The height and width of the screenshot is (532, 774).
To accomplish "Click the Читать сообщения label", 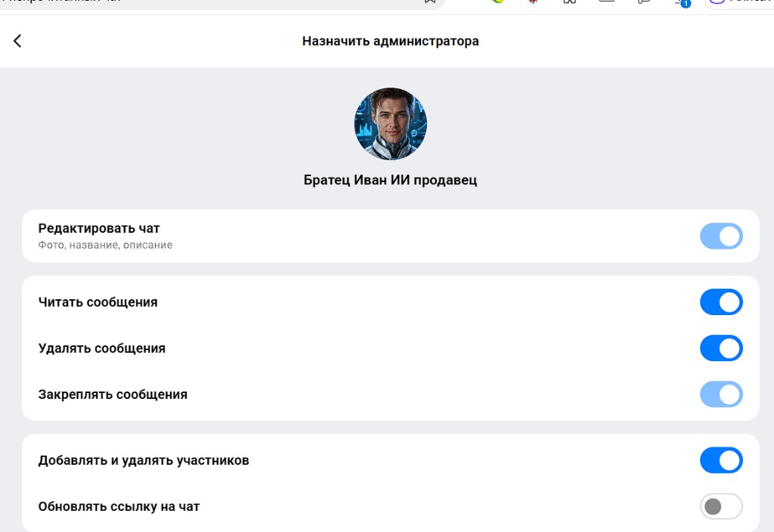I will coord(98,302).
